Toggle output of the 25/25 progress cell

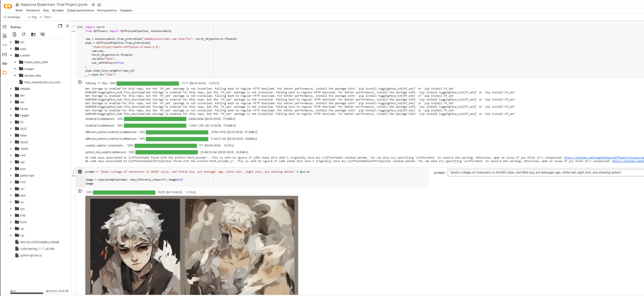(80, 191)
